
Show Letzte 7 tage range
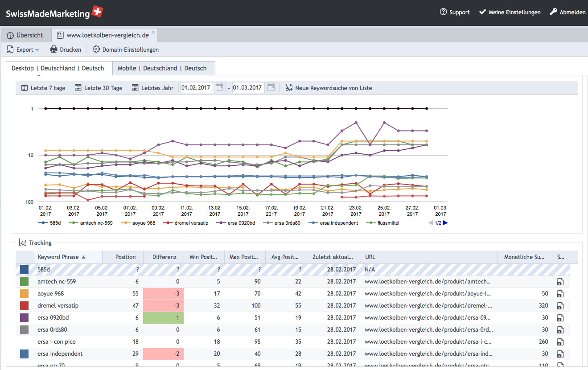[x=43, y=88]
